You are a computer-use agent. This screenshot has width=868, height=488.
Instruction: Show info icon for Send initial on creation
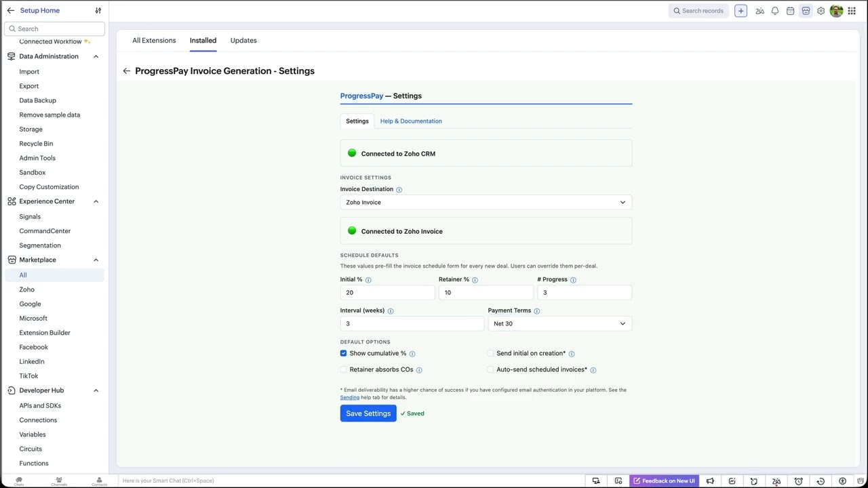tap(571, 354)
